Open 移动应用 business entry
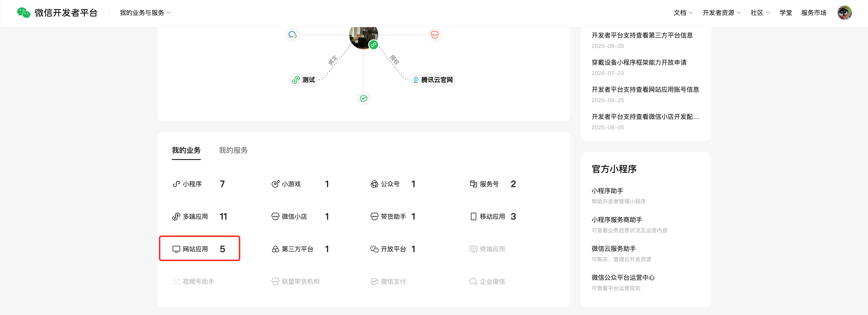The image size is (868, 315). click(x=492, y=216)
